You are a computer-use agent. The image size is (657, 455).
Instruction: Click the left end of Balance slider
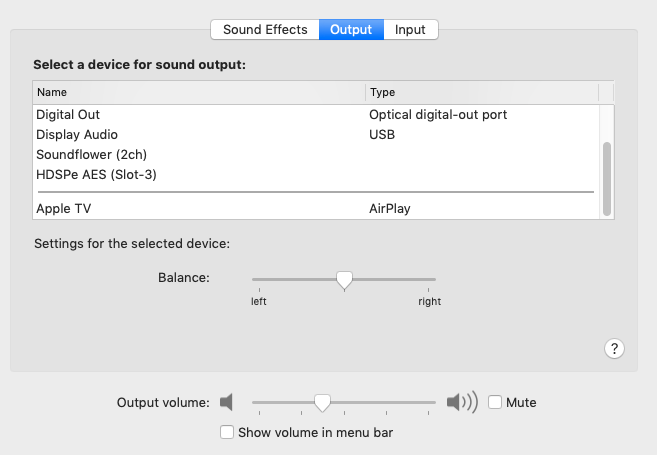tap(254, 279)
